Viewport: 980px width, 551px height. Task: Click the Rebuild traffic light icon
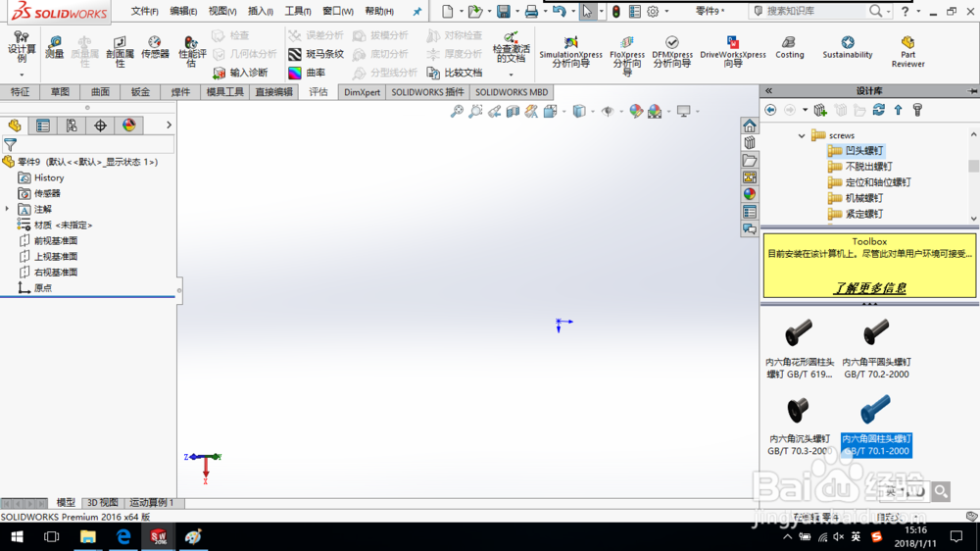pos(616,11)
